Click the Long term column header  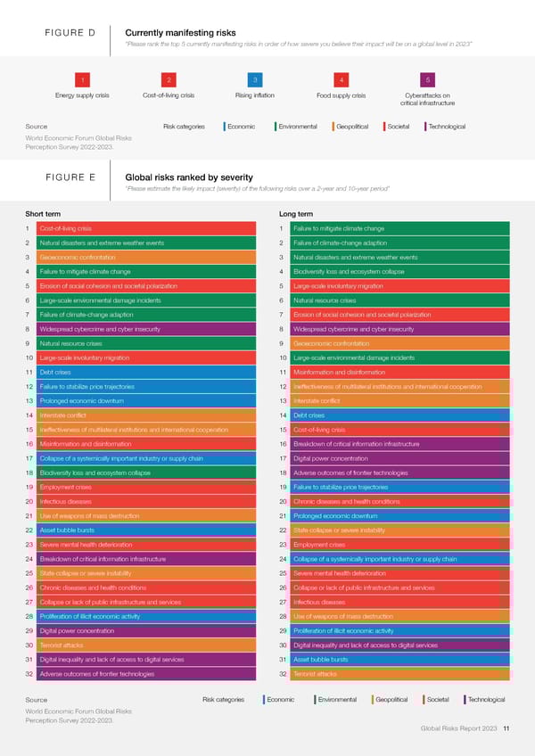[296, 214]
